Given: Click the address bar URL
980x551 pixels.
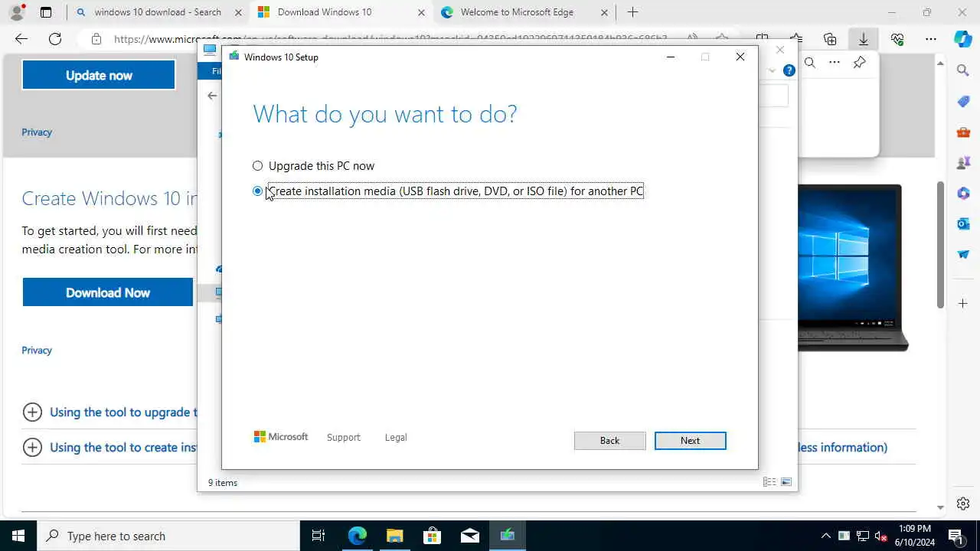Looking at the screenshot, I should [x=390, y=39].
